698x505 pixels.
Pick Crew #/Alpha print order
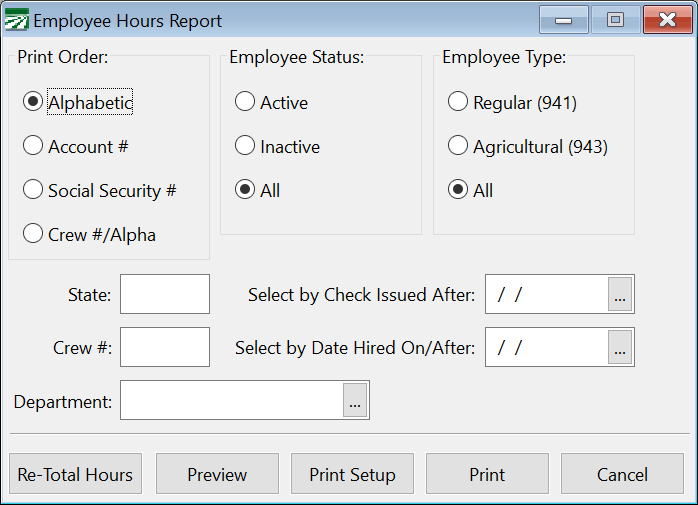point(33,234)
